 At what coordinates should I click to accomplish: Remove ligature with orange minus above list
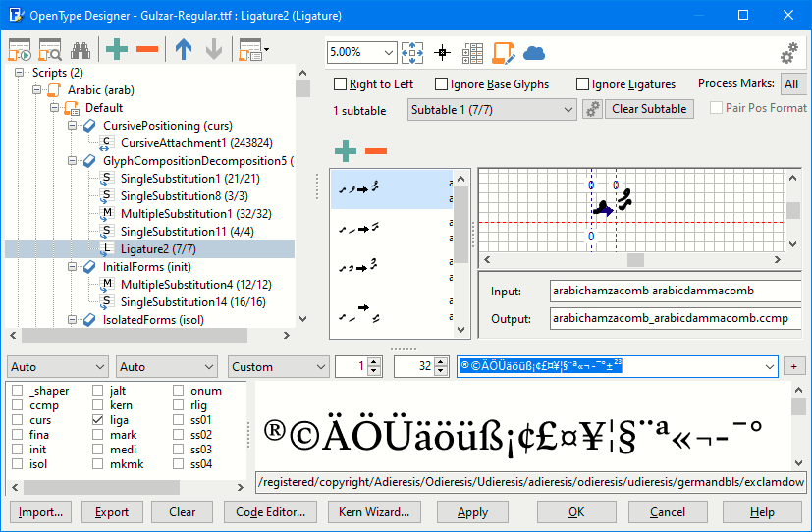coord(376,151)
